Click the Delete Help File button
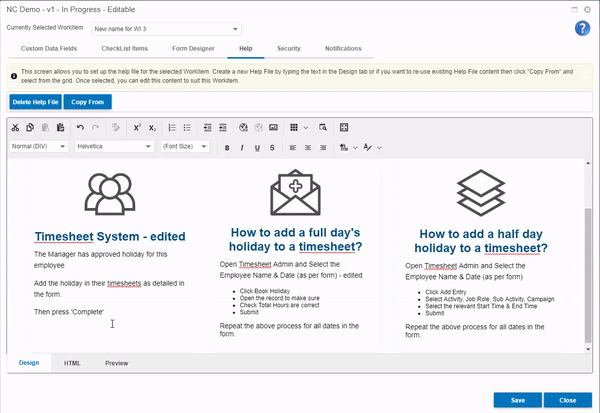Screen dimensions: 600x413 35,102
